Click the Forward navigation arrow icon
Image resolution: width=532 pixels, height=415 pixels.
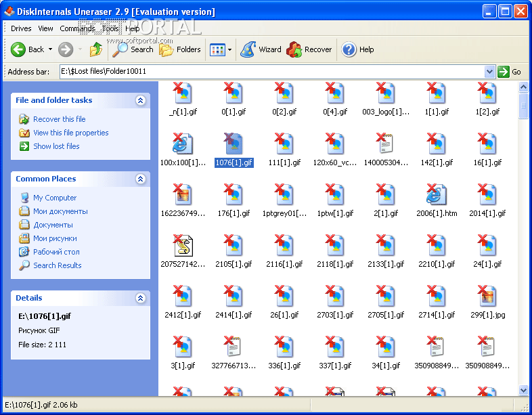[66, 49]
